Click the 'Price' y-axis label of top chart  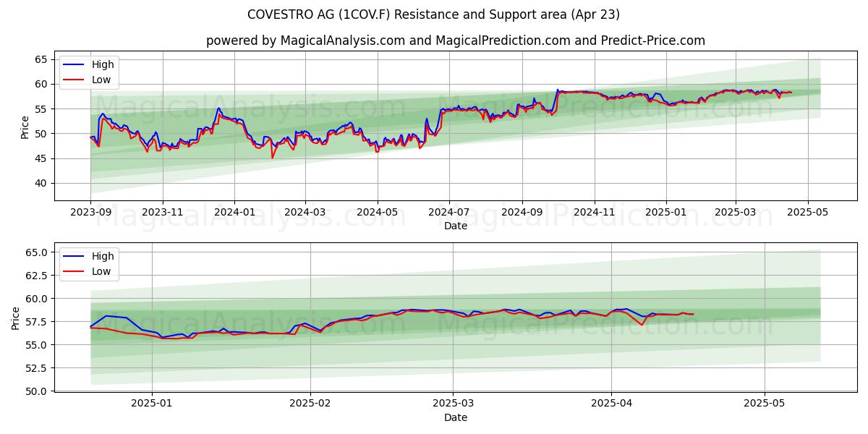pos(25,127)
